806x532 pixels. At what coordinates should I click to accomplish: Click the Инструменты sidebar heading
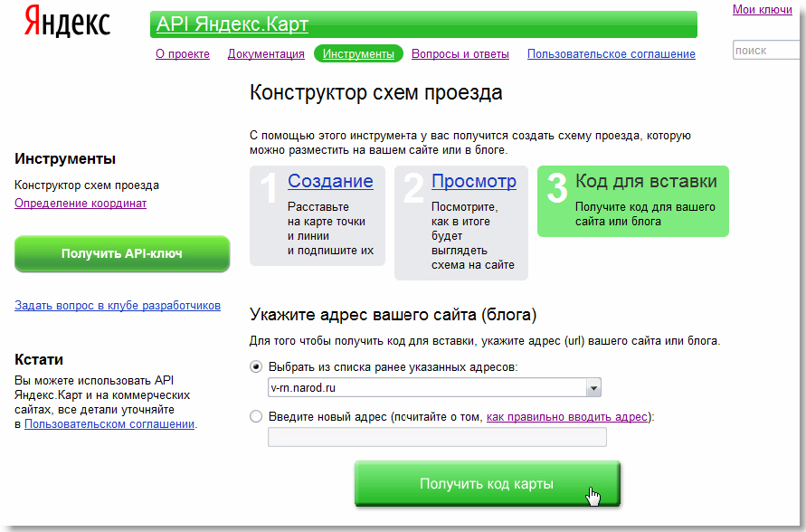point(65,158)
